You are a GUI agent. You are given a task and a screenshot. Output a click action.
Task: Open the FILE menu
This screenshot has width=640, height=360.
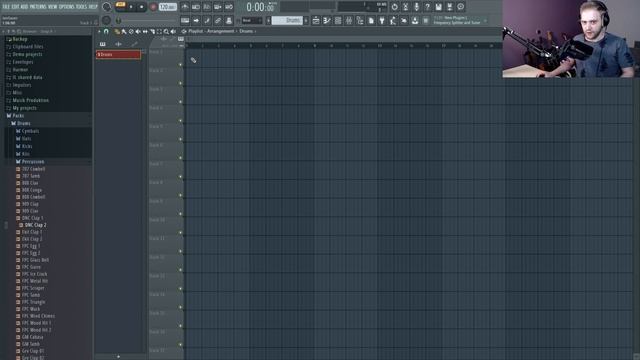(7, 7)
